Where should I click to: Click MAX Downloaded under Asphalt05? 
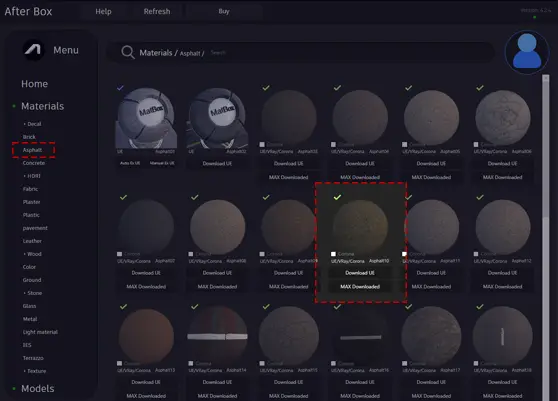pyautogui.click(x=431, y=177)
